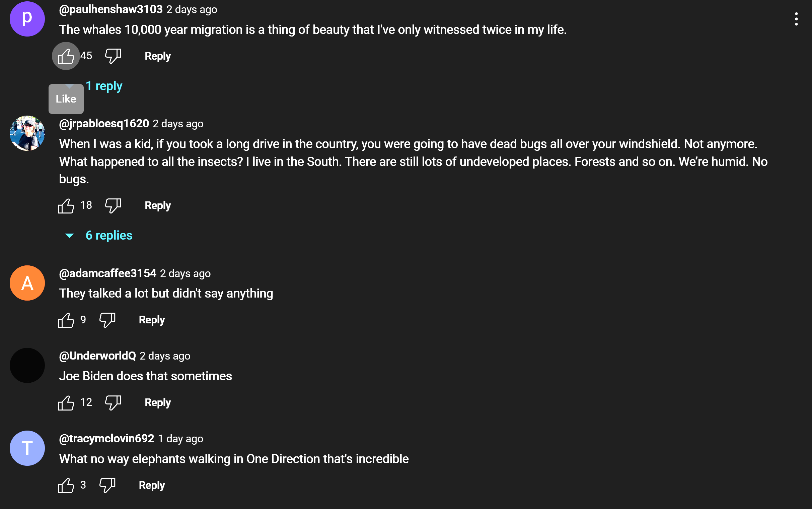Image resolution: width=812 pixels, height=509 pixels.
Task: Like adamcaffee3154's comment
Action: (66, 320)
